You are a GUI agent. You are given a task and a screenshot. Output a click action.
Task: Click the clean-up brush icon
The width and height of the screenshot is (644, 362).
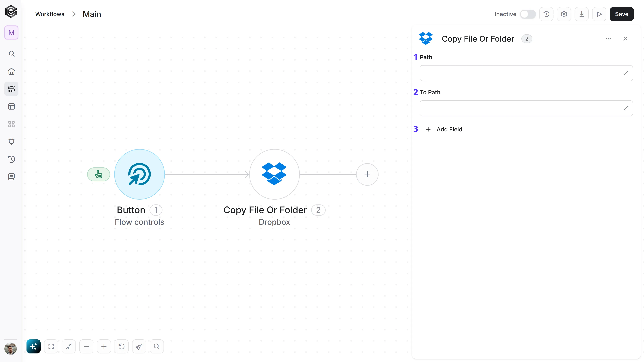click(x=139, y=346)
